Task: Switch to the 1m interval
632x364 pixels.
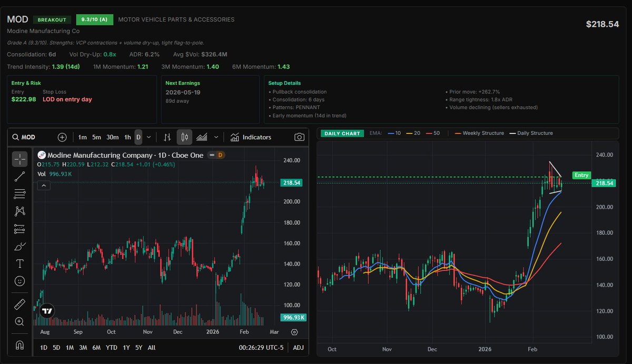Action: [82, 137]
